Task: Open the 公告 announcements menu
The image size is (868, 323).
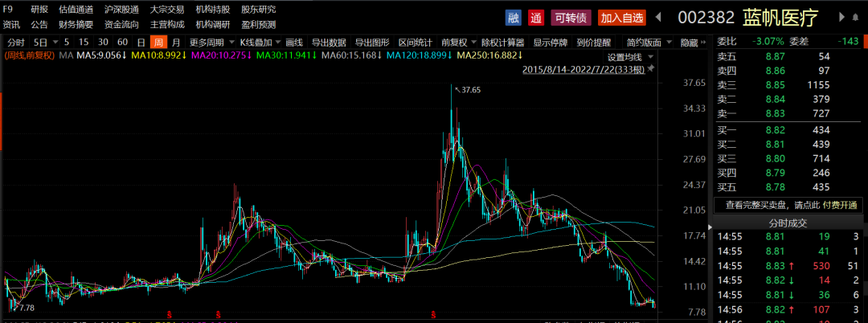Action: pos(39,24)
